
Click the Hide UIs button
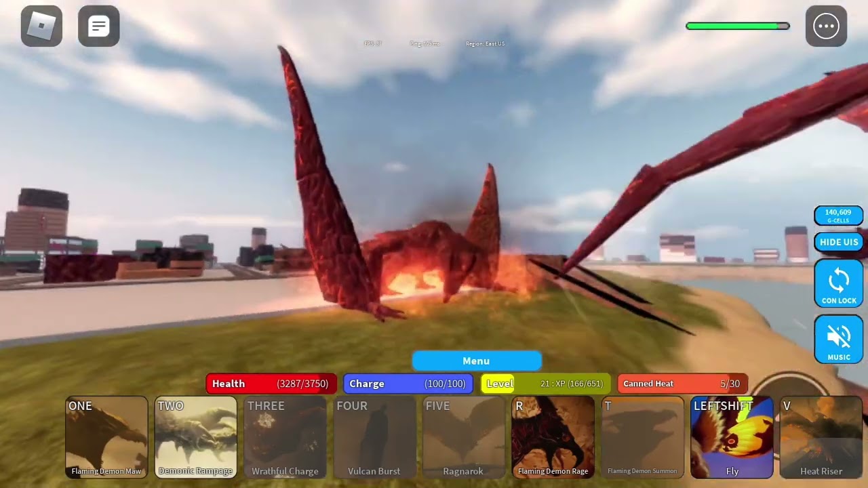coord(839,242)
